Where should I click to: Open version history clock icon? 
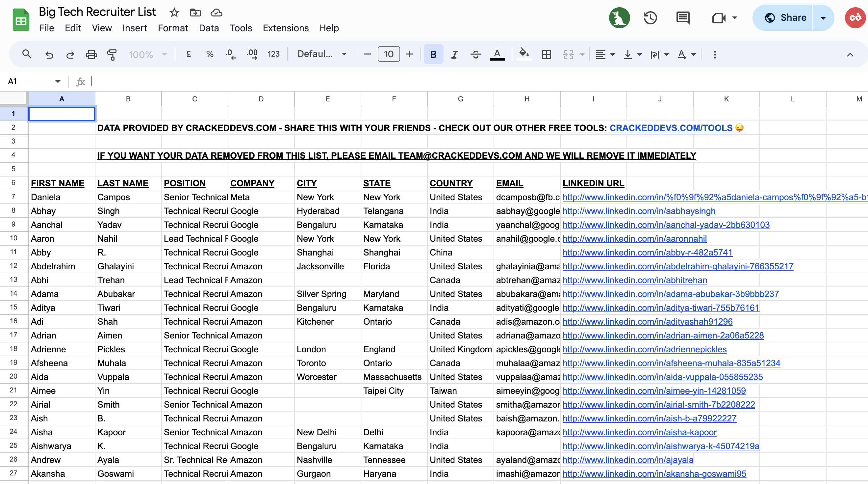pos(650,18)
